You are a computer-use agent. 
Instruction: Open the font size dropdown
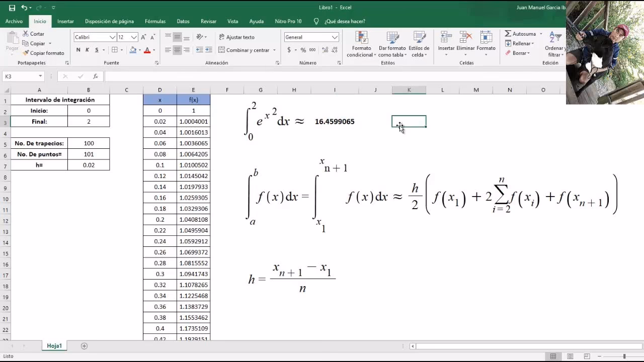tap(134, 37)
